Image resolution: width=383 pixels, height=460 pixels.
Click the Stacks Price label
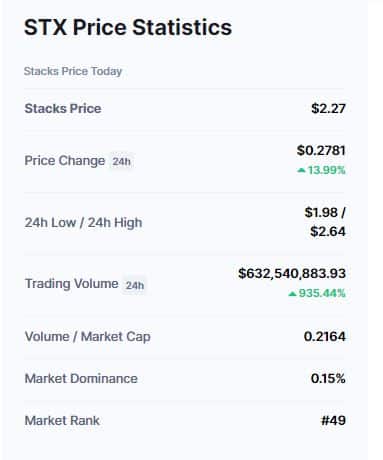pyautogui.click(x=63, y=108)
